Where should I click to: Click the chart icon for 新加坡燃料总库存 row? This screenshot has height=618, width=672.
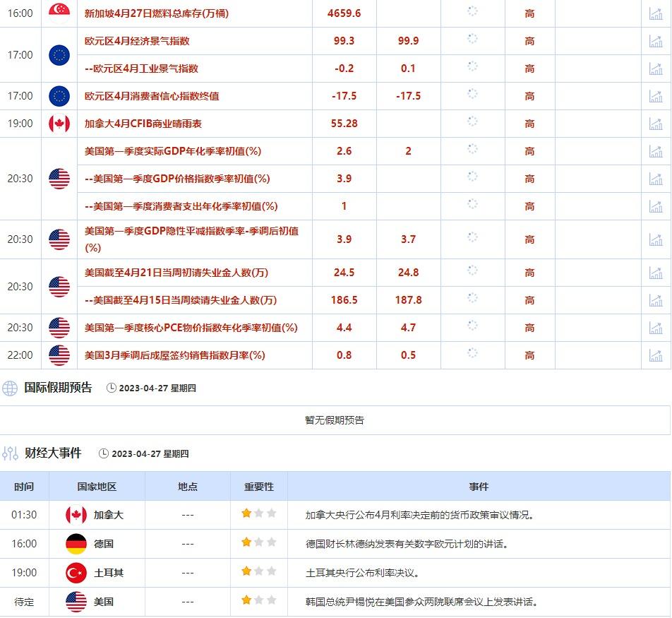click(658, 12)
